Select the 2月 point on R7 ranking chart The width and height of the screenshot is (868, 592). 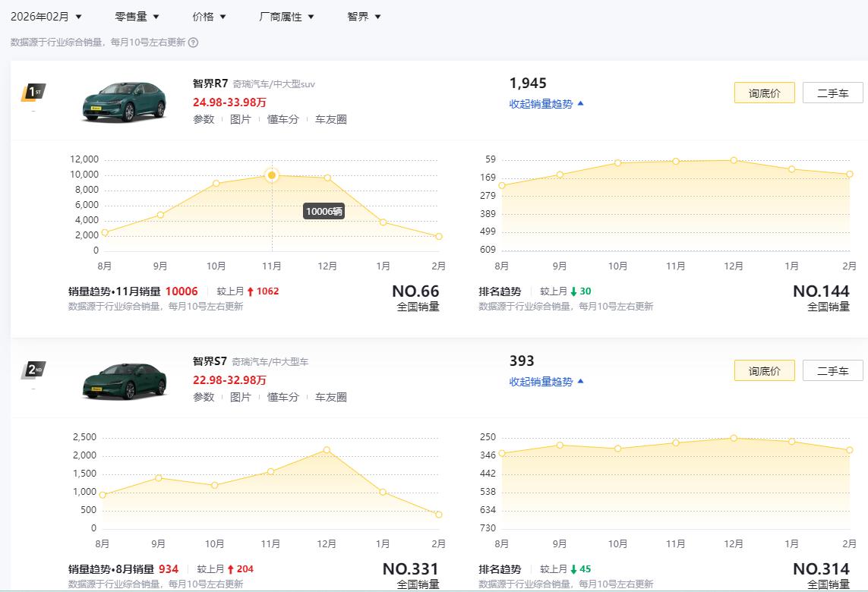(850, 175)
